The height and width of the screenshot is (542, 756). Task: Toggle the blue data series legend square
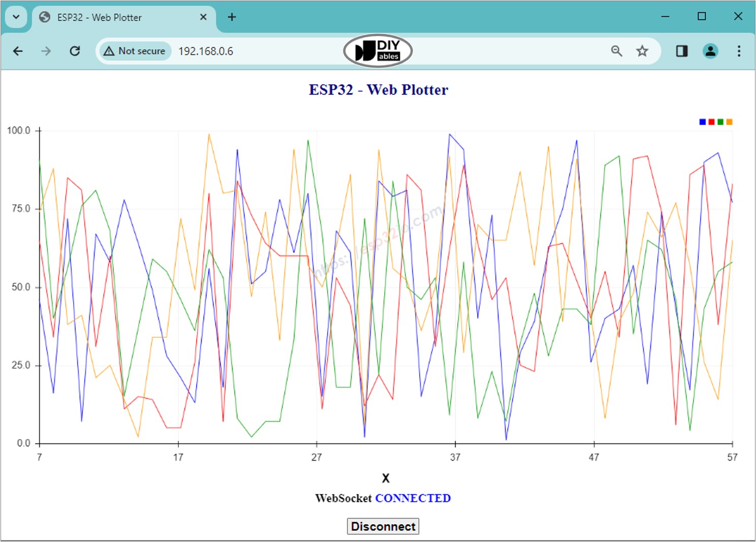[x=702, y=122]
